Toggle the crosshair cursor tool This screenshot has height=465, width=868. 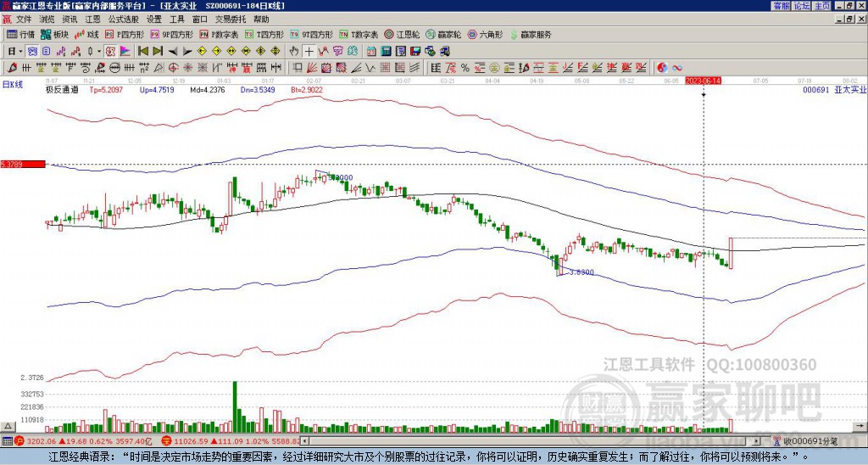pos(309,52)
